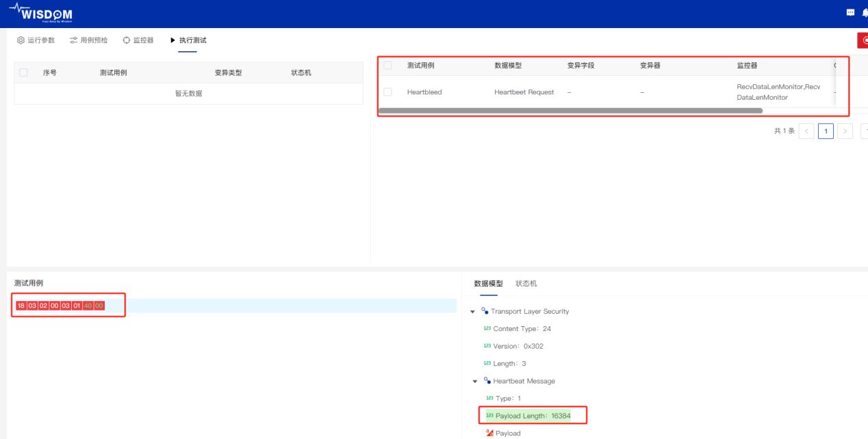
Task: Click the sliders icon beside 用例预检
Action: [74, 40]
